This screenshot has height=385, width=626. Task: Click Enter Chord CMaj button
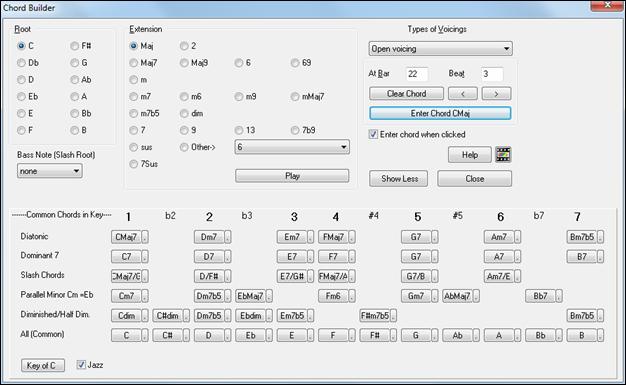click(x=440, y=113)
